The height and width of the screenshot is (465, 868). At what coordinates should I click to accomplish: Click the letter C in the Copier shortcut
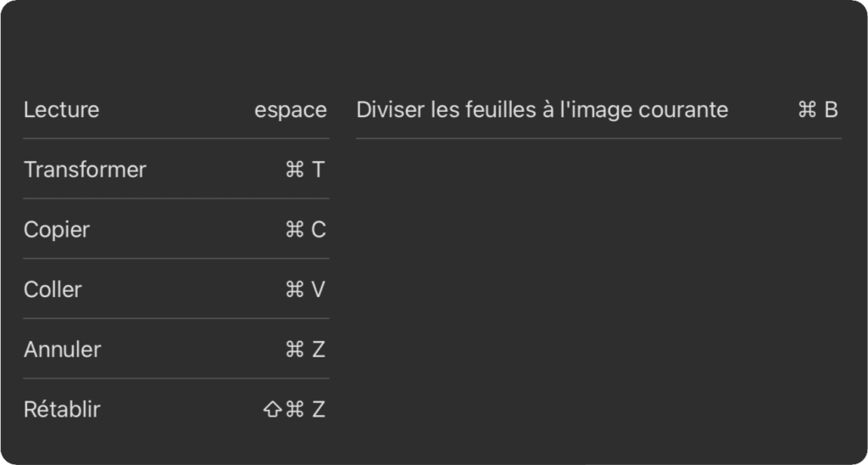point(319,229)
